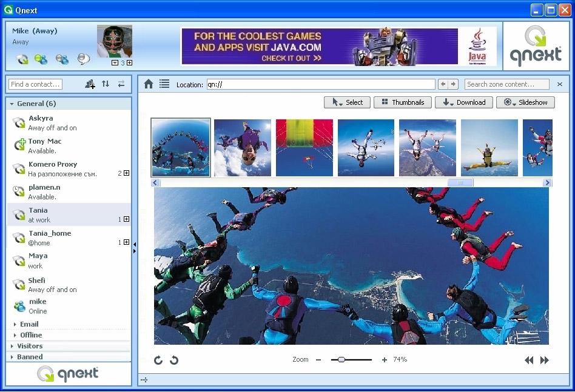Select the red and yellow parachute thumbnail
Image resolution: width=575 pixels, height=392 pixels.
click(x=304, y=148)
